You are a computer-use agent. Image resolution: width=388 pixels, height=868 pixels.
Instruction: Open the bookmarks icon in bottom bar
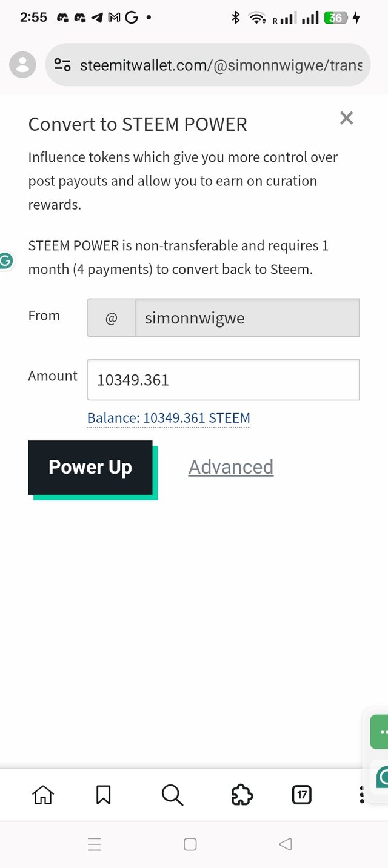pos(103,794)
